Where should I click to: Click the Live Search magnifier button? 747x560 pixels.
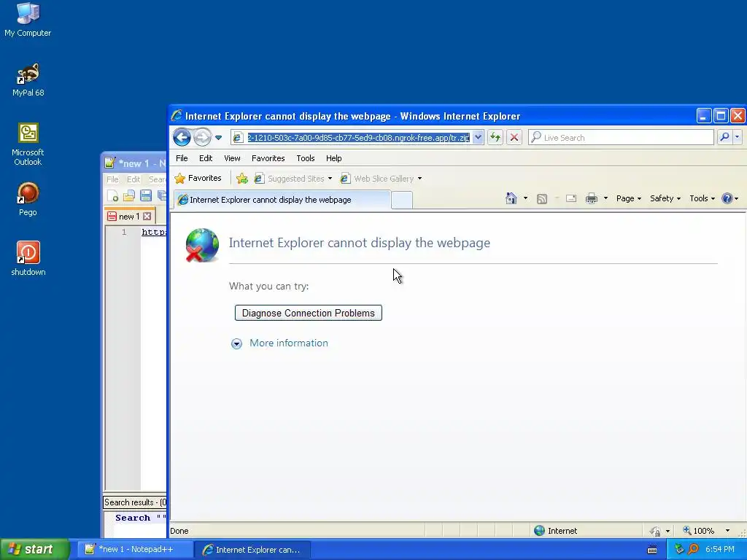tap(724, 137)
